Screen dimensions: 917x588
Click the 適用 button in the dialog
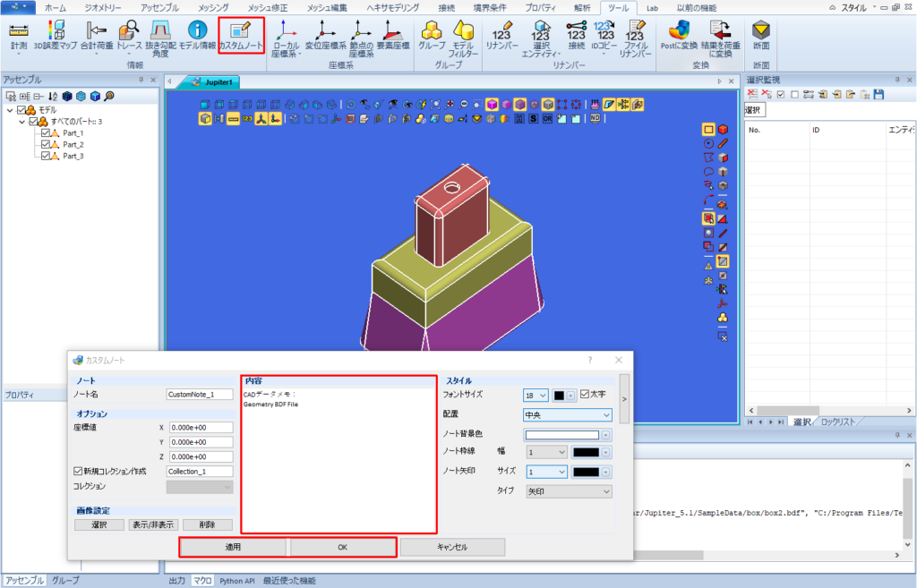234,547
